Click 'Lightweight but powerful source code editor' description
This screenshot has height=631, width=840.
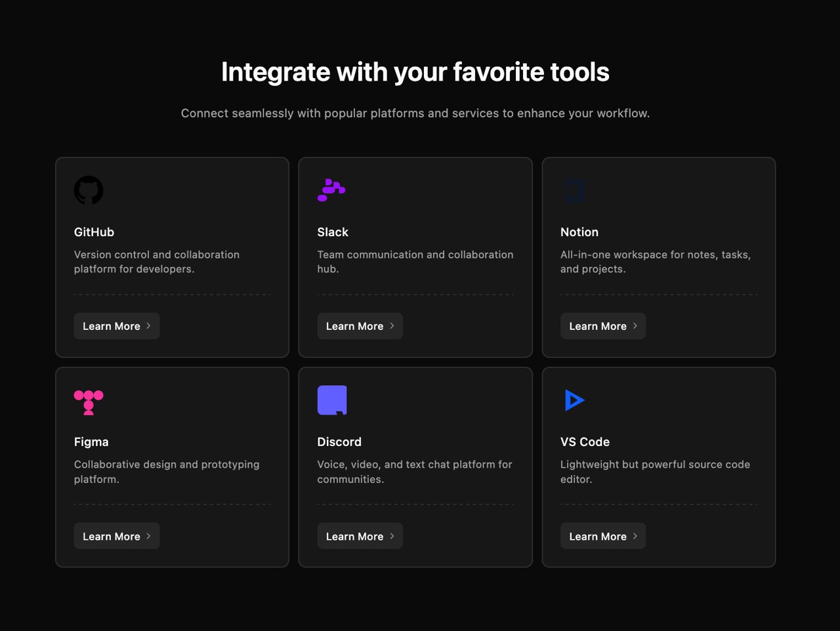coord(655,472)
